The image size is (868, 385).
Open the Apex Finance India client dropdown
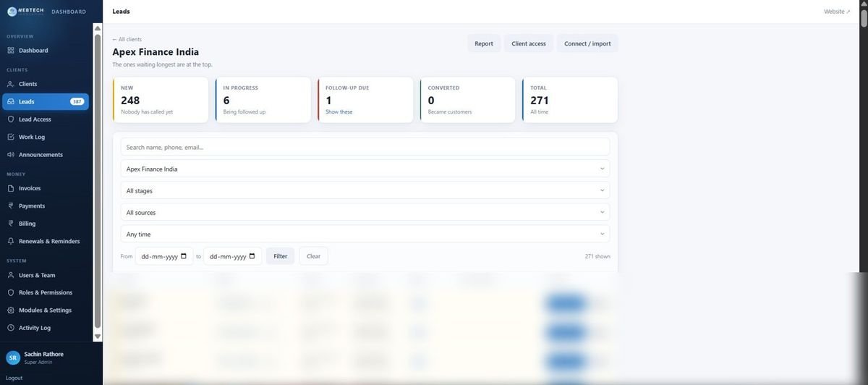(365, 169)
